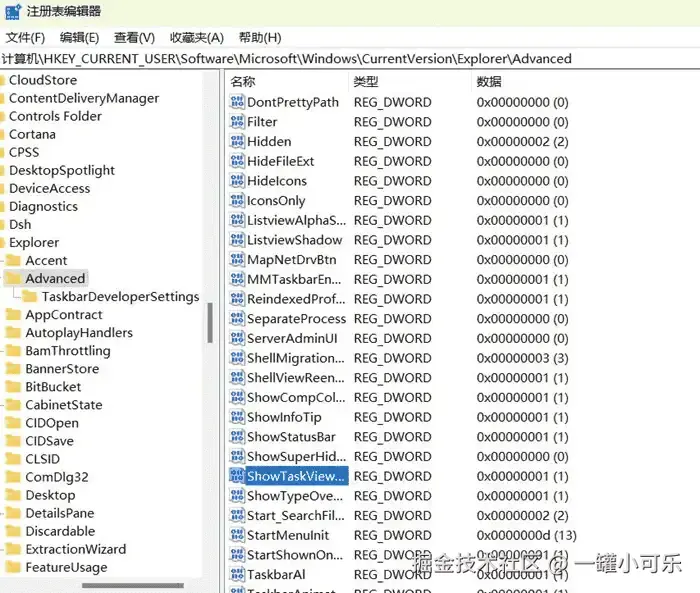Click the ShowInfoTip DWORD value icon
Viewport: 700px width, 593px height.
pyautogui.click(x=237, y=417)
